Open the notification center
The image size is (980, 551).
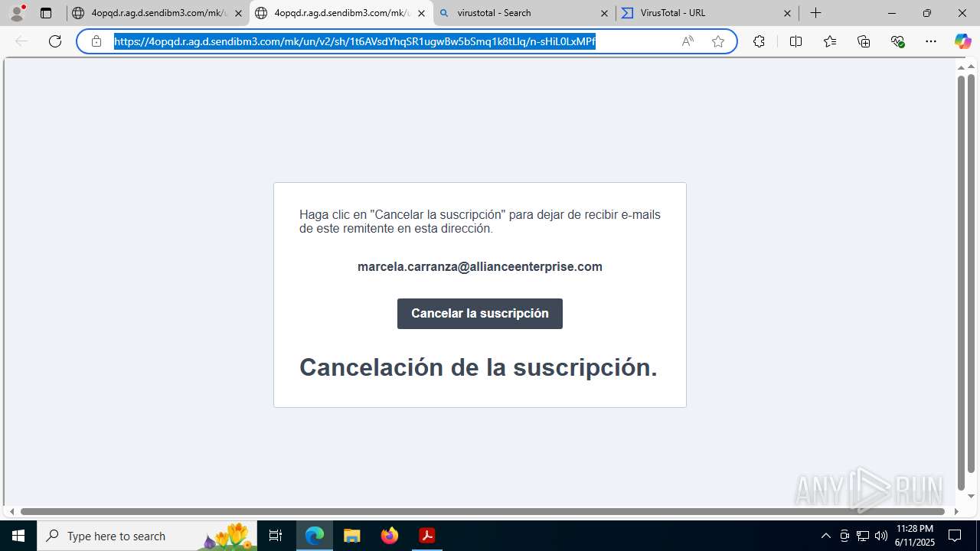[x=955, y=536]
